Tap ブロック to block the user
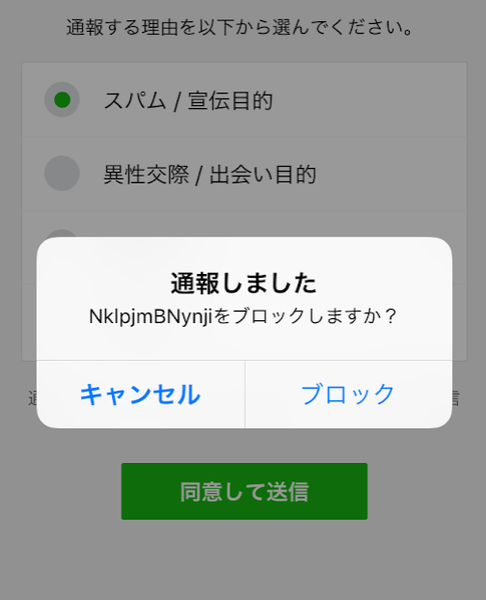 pyautogui.click(x=349, y=394)
